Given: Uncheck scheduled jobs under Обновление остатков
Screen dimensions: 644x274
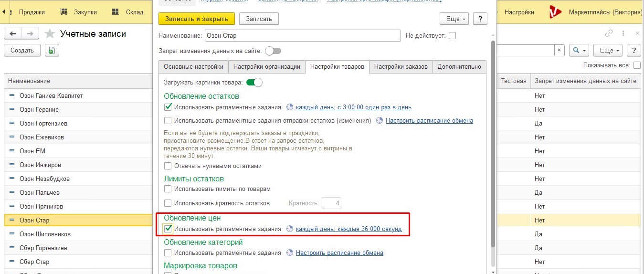Looking at the screenshot, I should 168,107.
